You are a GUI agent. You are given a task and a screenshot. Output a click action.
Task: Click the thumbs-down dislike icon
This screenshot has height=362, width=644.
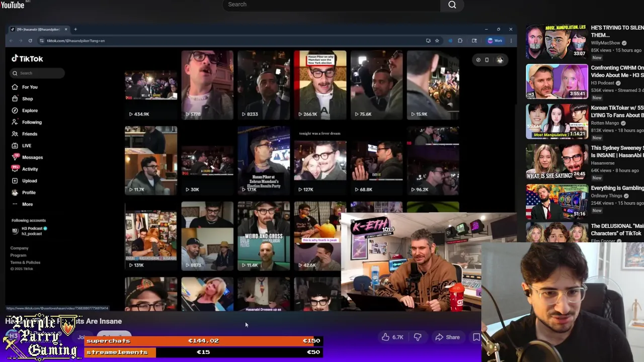[x=418, y=337]
